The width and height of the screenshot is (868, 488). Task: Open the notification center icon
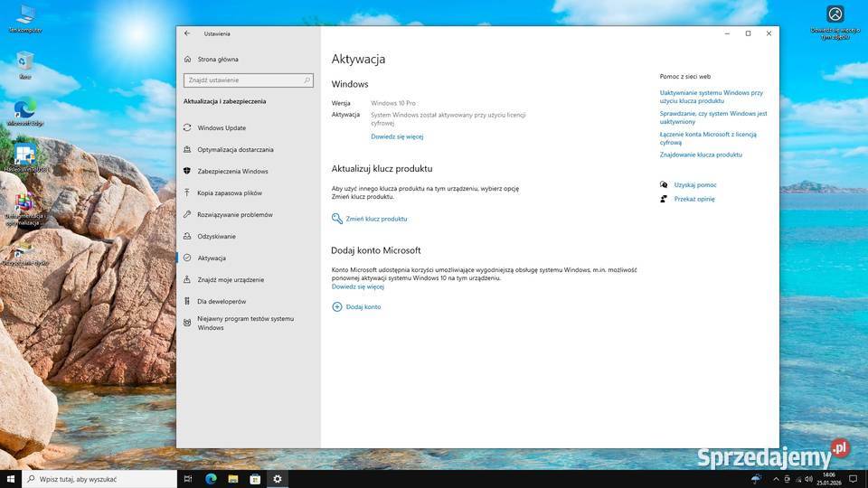point(853,479)
